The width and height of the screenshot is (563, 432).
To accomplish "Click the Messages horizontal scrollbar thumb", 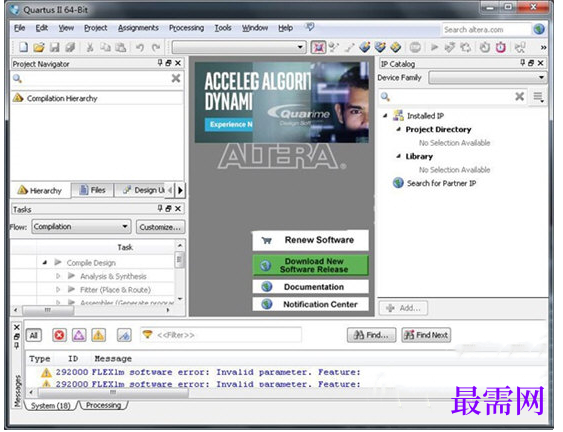I will [x=113, y=392].
